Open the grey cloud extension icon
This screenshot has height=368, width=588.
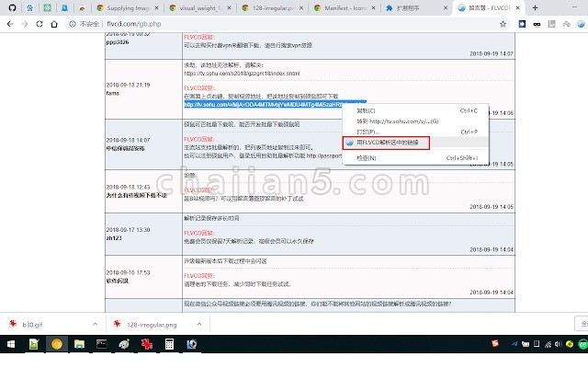point(566,24)
